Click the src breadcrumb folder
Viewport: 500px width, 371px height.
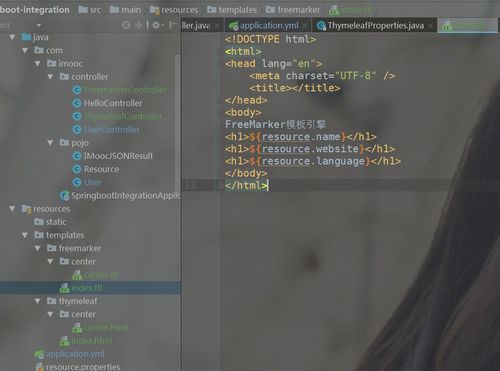click(89, 10)
